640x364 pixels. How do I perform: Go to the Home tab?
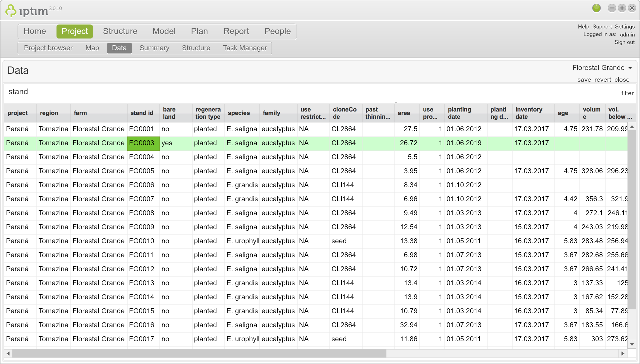click(x=35, y=31)
